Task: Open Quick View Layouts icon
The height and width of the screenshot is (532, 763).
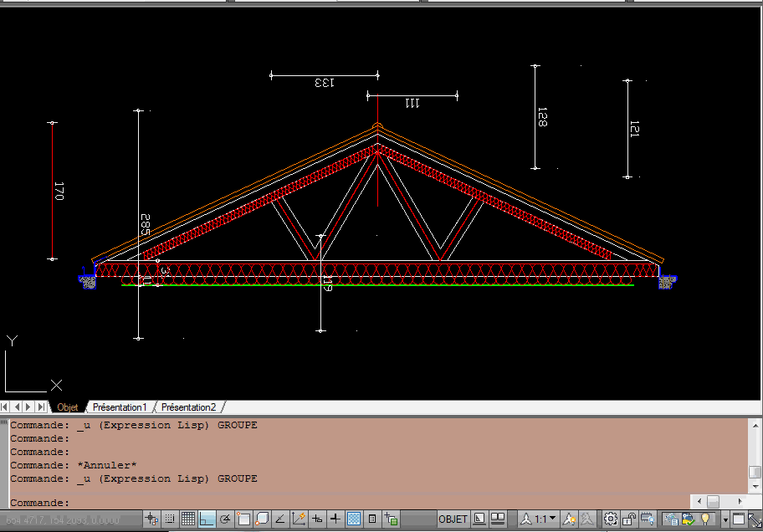Action: (479, 519)
